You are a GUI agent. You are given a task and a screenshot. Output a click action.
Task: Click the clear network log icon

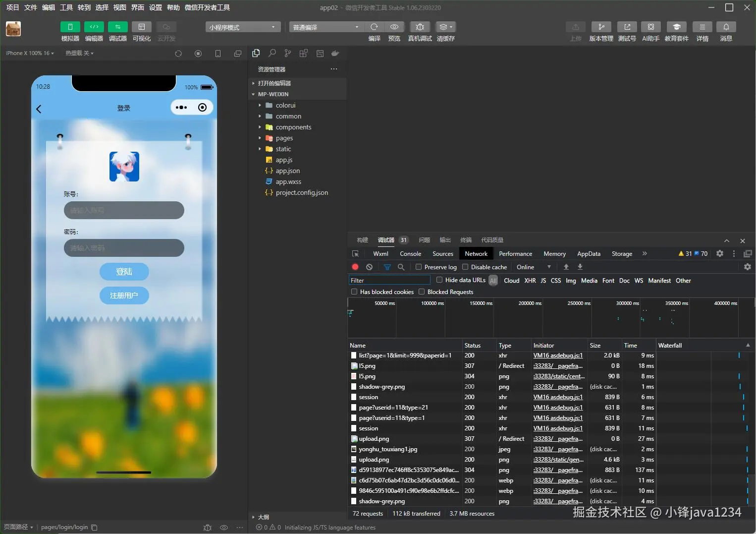[369, 267]
